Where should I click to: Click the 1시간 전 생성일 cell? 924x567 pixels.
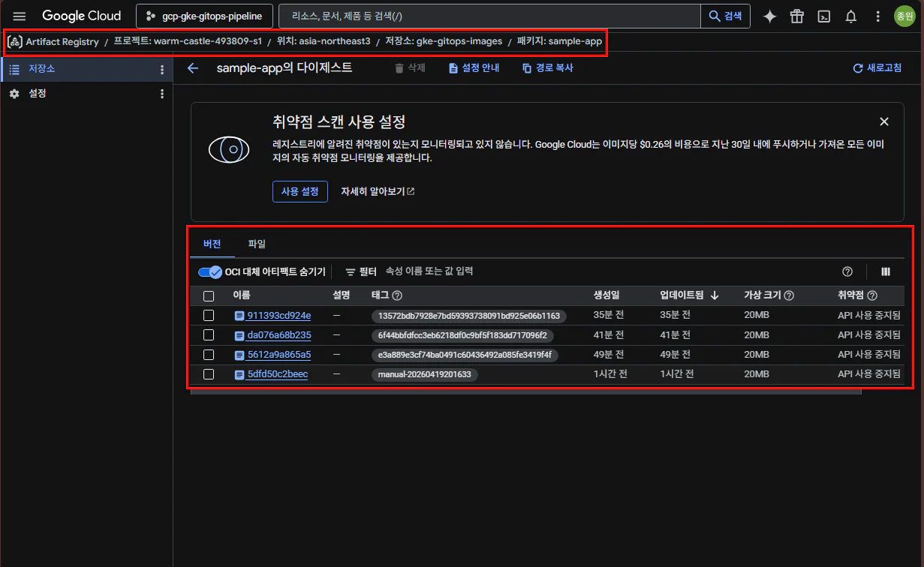(x=610, y=374)
